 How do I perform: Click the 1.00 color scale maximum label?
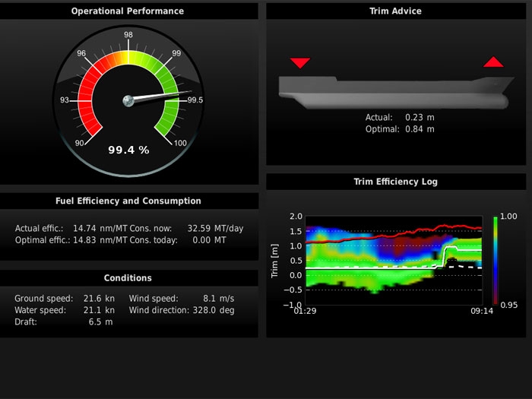click(508, 217)
